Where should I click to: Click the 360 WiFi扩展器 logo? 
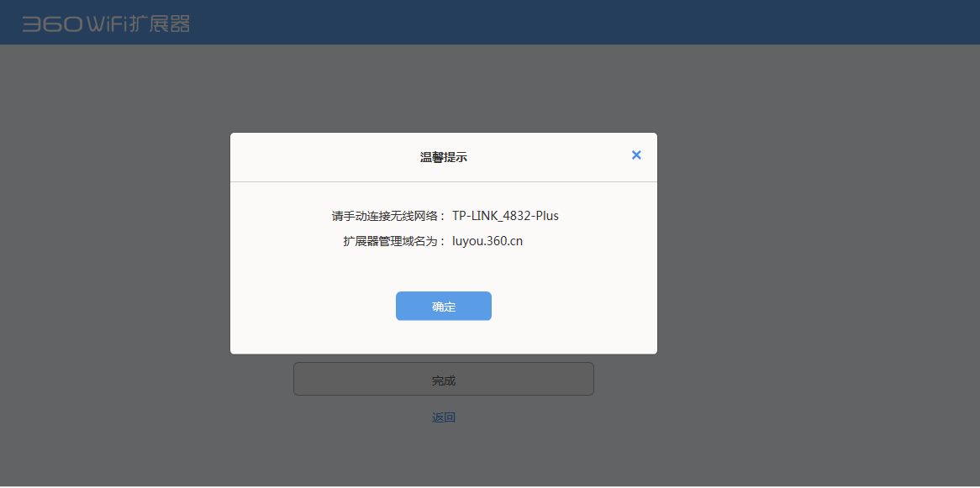[x=106, y=24]
